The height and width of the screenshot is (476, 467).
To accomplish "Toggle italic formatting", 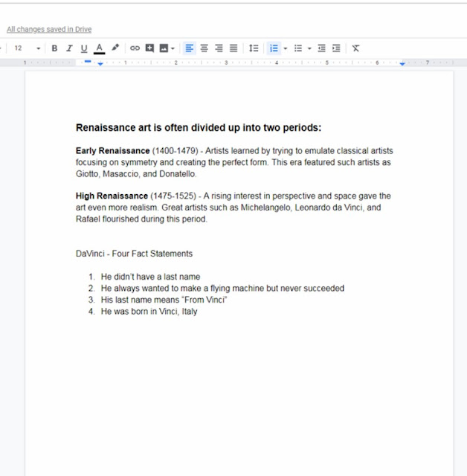I will click(69, 48).
